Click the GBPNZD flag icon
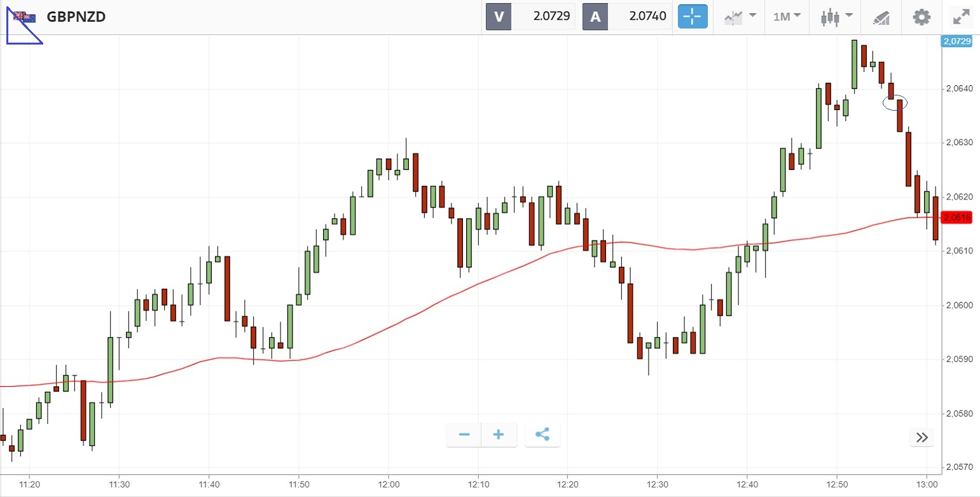The height and width of the screenshot is (497, 980). click(25, 17)
